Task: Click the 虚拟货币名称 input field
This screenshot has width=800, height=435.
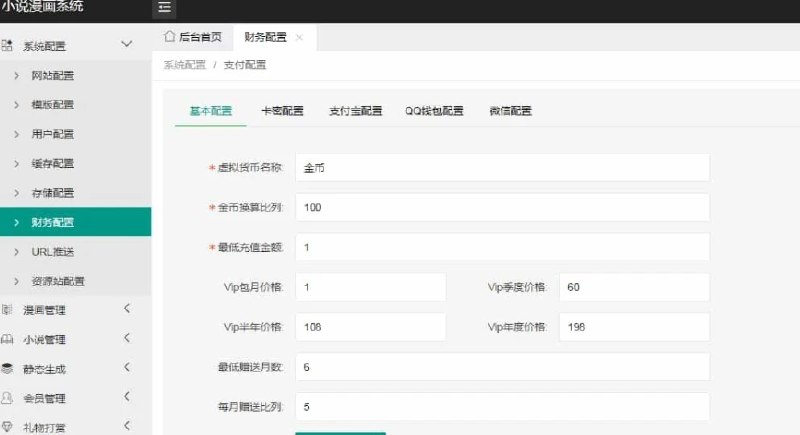Action: (x=502, y=167)
